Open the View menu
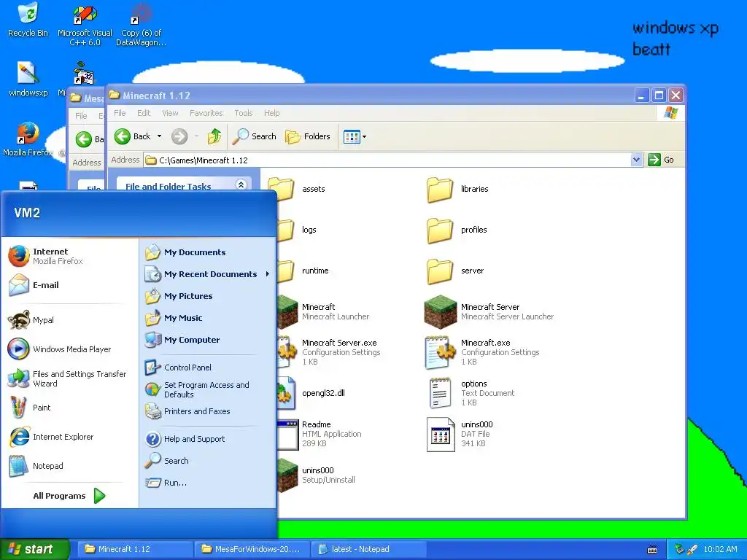The image size is (747, 560). coord(170,113)
